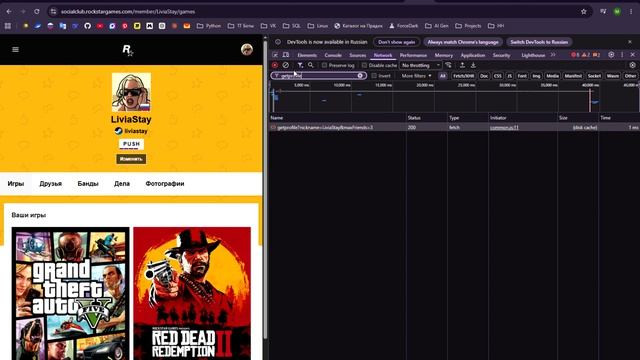Click the warnings counter in DevTools
Viewport: 640px width, 360px height.
[586, 55]
